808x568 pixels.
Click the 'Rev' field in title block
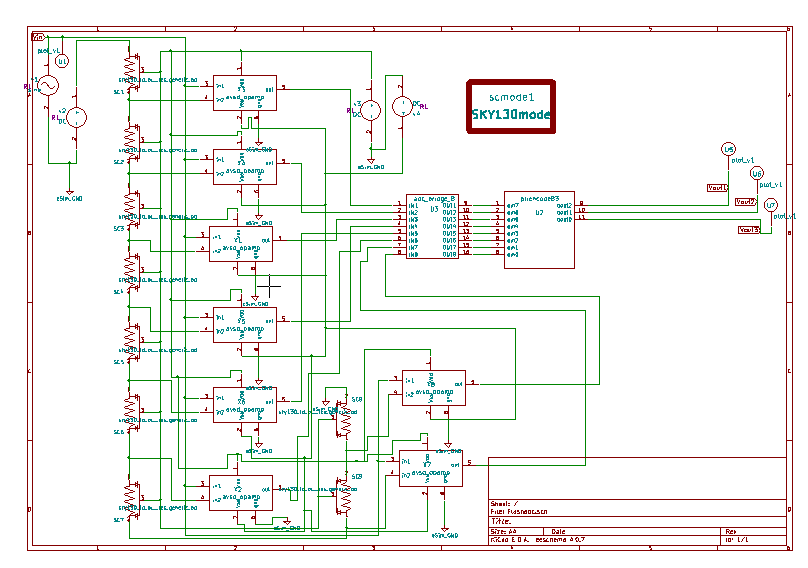click(x=731, y=531)
